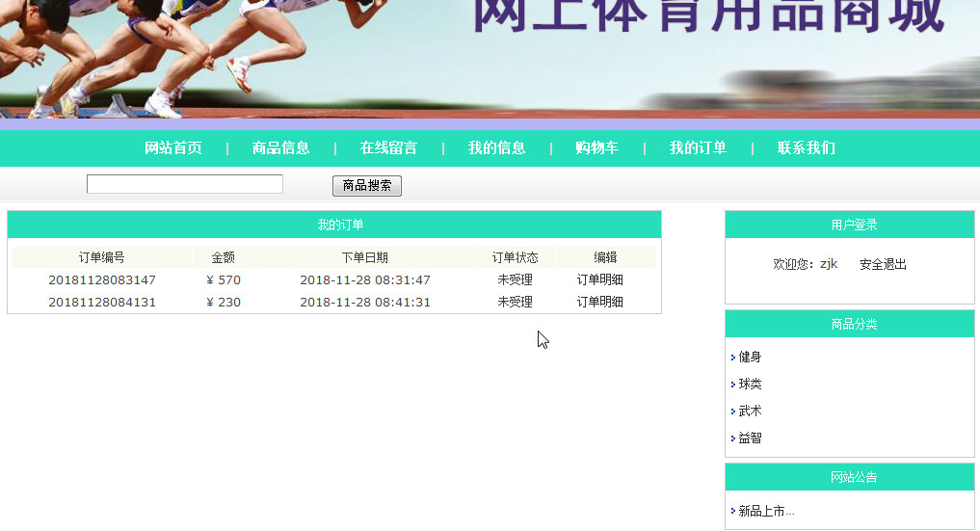980x531 pixels.
Task: Click date 2018-11-28 08:41:31
Action: 365,302
